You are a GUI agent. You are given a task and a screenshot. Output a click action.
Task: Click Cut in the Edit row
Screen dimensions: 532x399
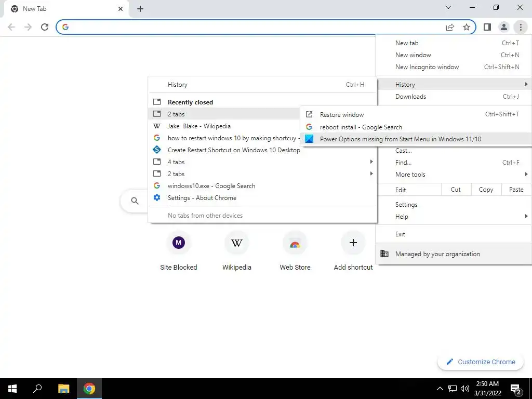tap(456, 190)
